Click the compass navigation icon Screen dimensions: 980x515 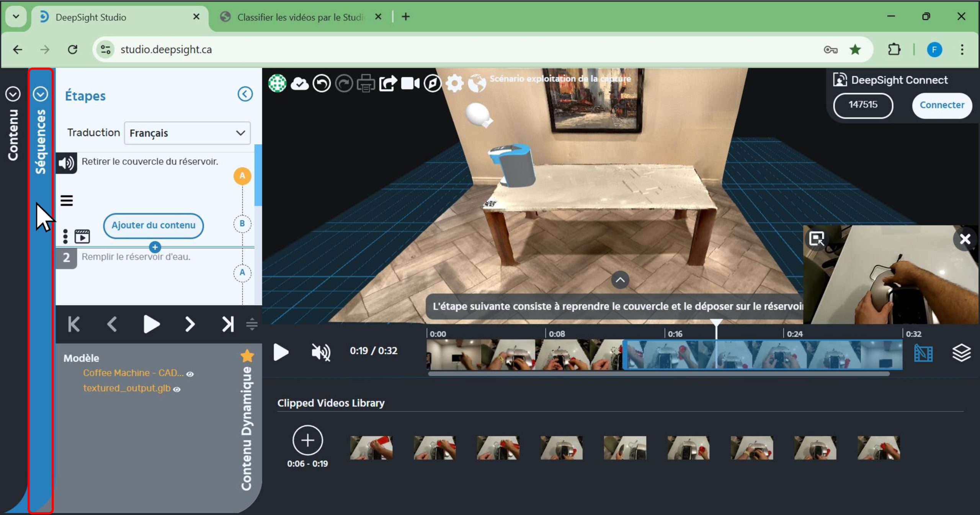click(433, 83)
